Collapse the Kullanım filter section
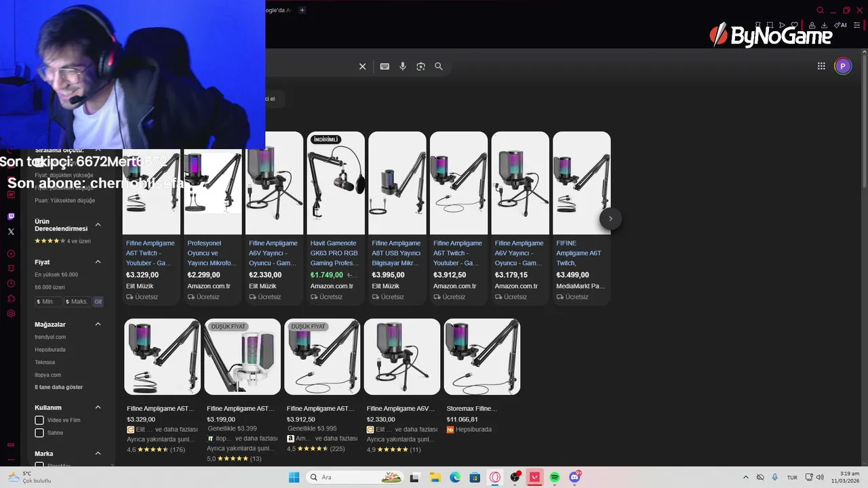 click(x=98, y=407)
